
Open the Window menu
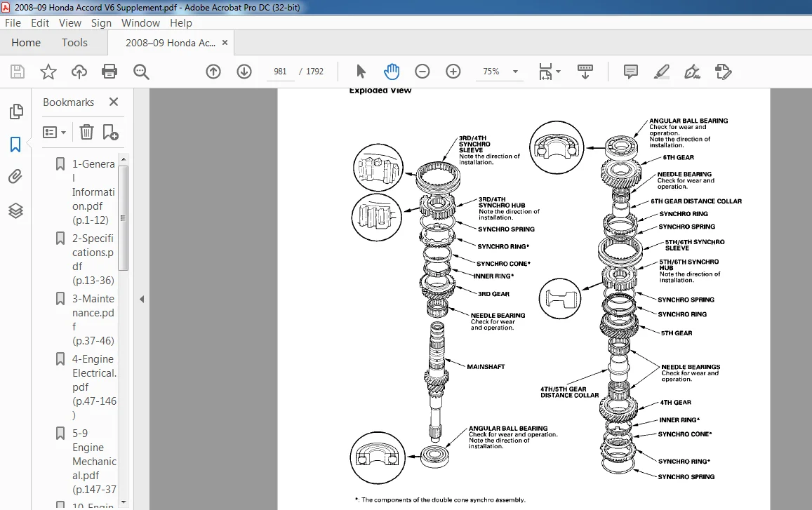pyautogui.click(x=140, y=22)
